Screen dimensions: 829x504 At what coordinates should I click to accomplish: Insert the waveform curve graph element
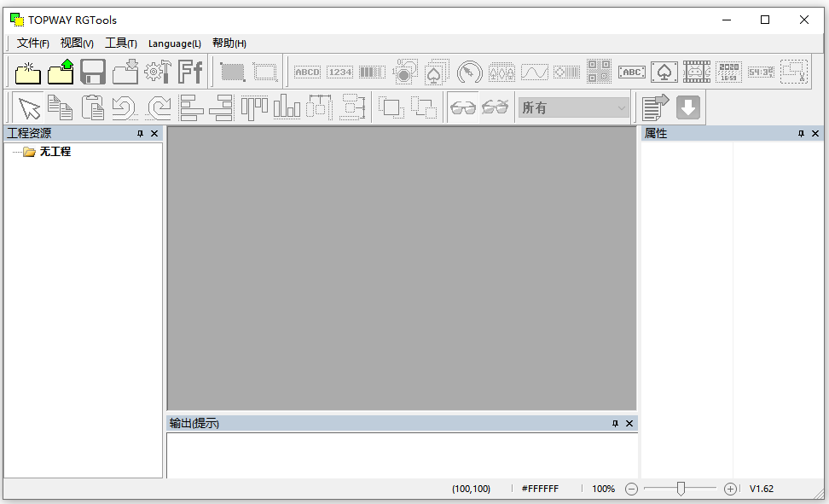[x=535, y=72]
